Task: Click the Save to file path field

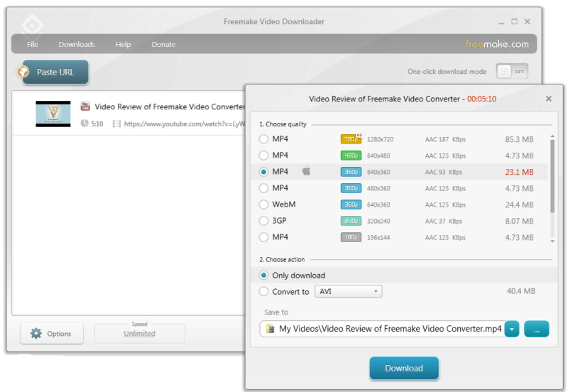Action: (x=383, y=329)
